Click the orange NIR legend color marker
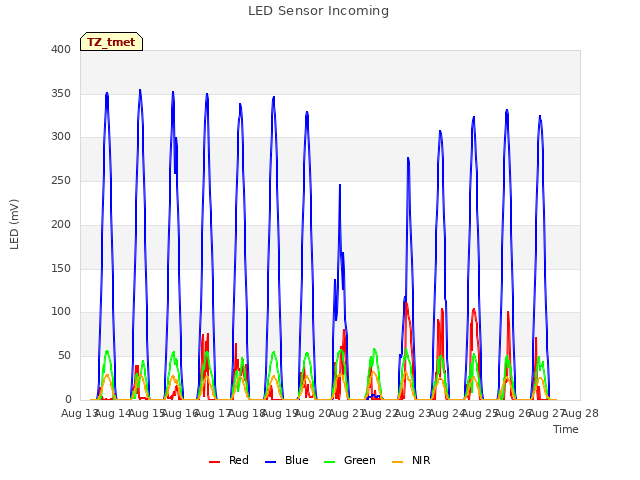 coord(397,462)
